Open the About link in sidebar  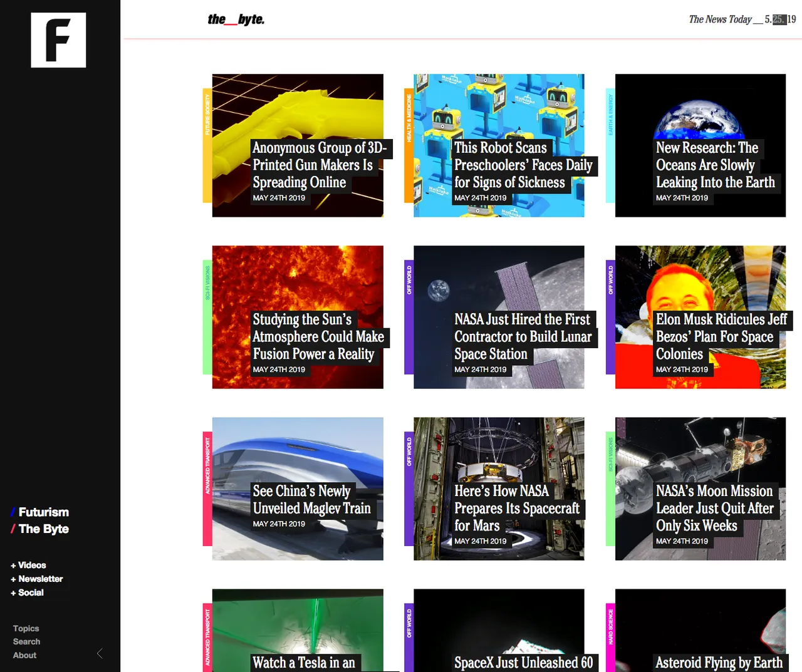[24, 655]
